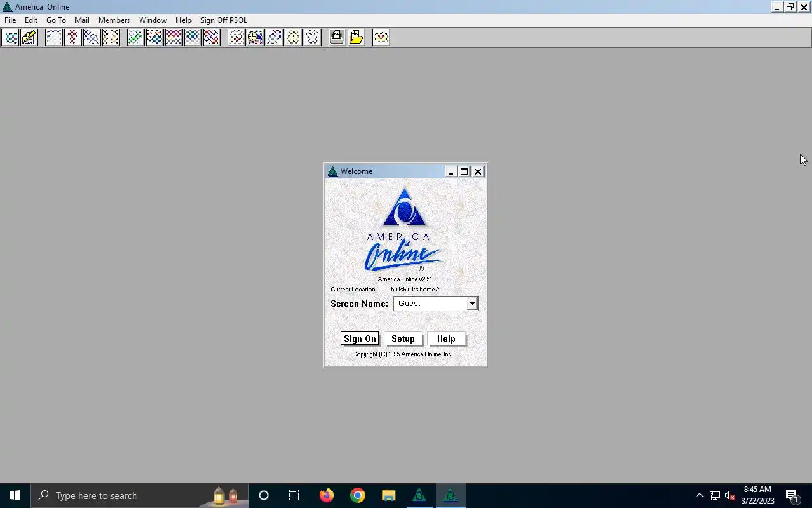This screenshot has height=508, width=812.
Task: Click the Help button in Welcome window
Action: click(x=446, y=338)
